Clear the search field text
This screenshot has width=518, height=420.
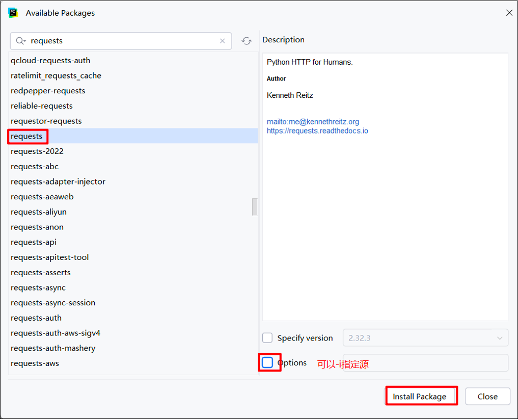pyautogui.click(x=222, y=41)
